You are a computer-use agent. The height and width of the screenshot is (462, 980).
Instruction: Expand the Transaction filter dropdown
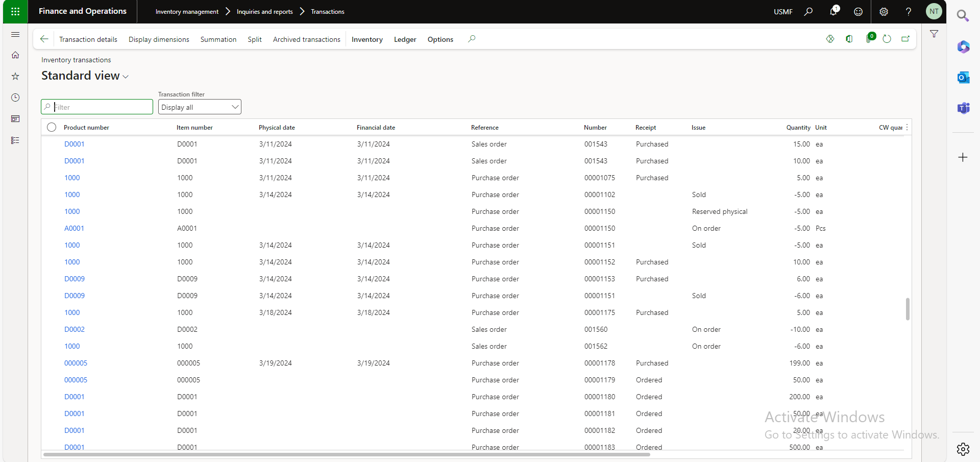tap(200, 107)
